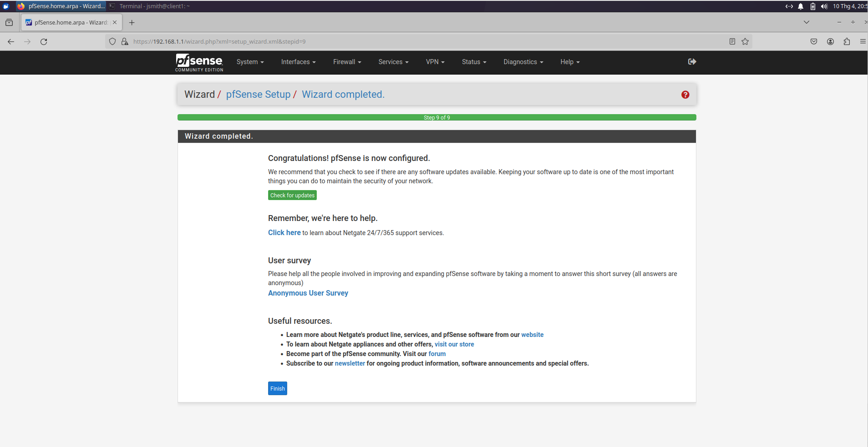
Task: Open the Status dropdown menu
Action: click(474, 62)
